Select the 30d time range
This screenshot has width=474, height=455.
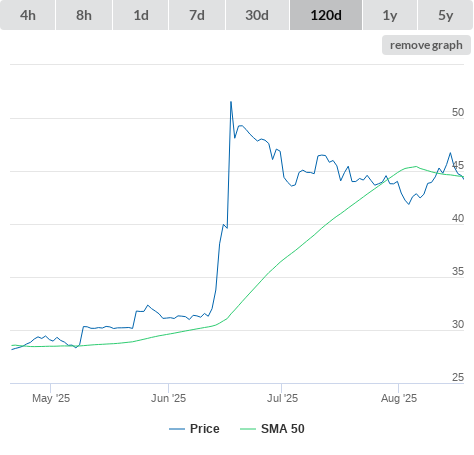tap(257, 15)
